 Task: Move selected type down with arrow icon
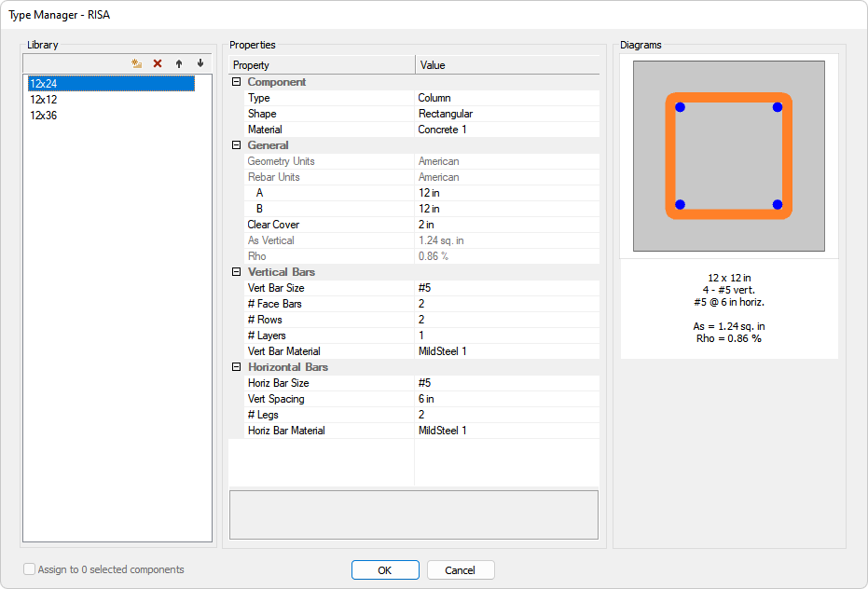(x=200, y=63)
